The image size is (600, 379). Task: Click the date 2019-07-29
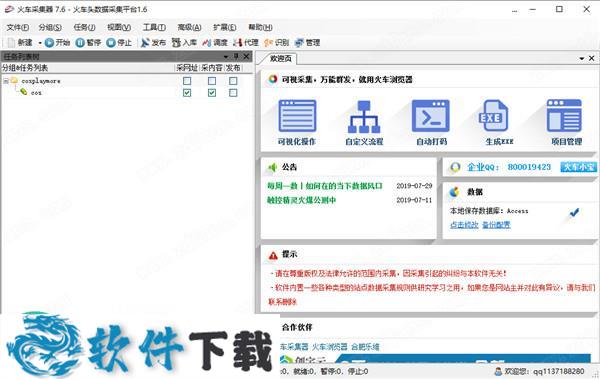(x=414, y=186)
